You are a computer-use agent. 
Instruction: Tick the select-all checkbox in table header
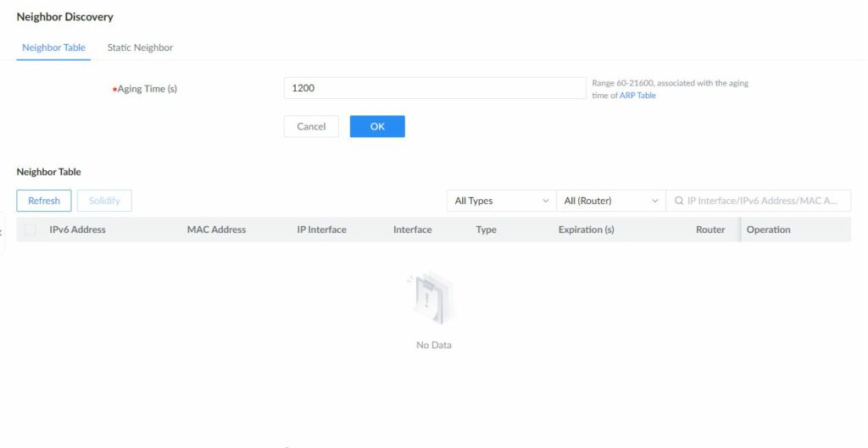point(31,230)
